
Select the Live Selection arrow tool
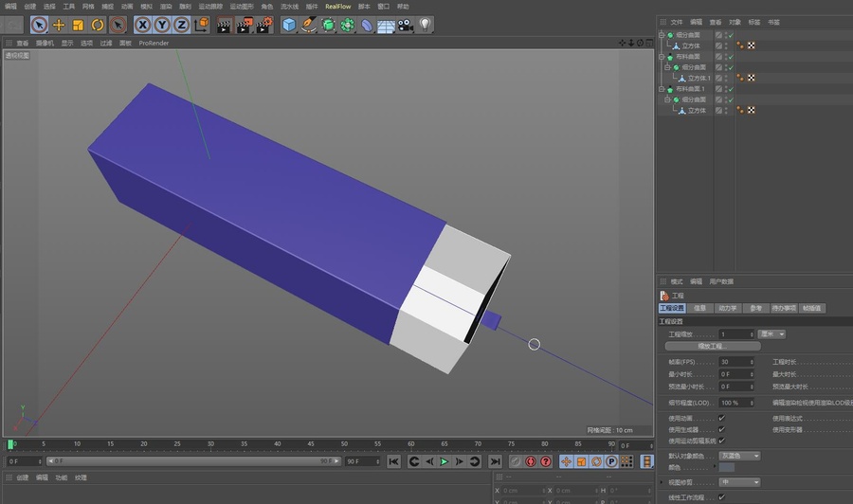[x=39, y=25]
